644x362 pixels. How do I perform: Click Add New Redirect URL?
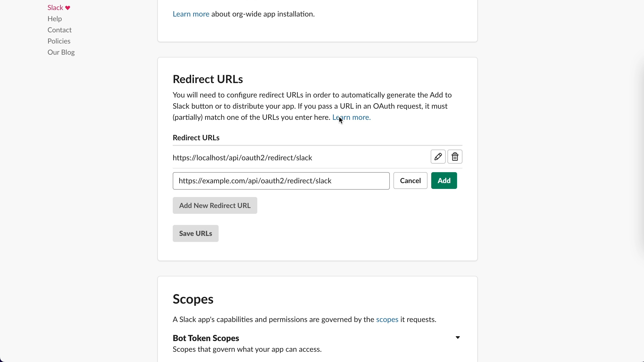point(215,205)
